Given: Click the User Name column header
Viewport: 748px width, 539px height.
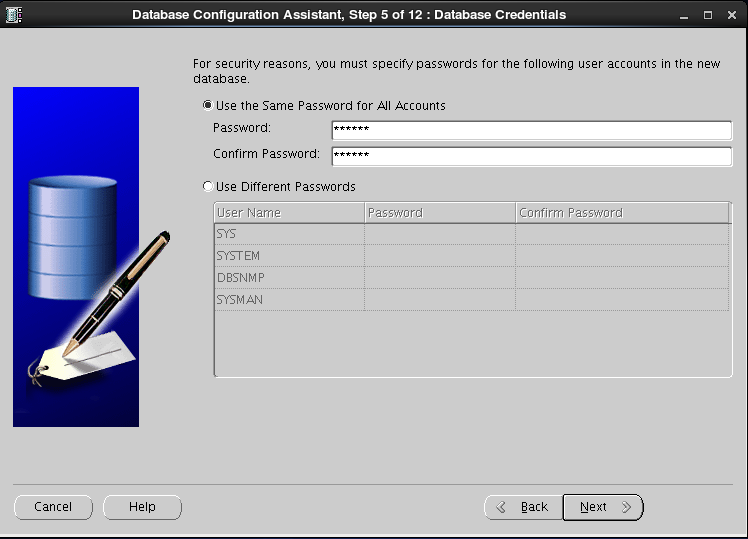Looking at the screenshot, I should [x=289, y=213].
